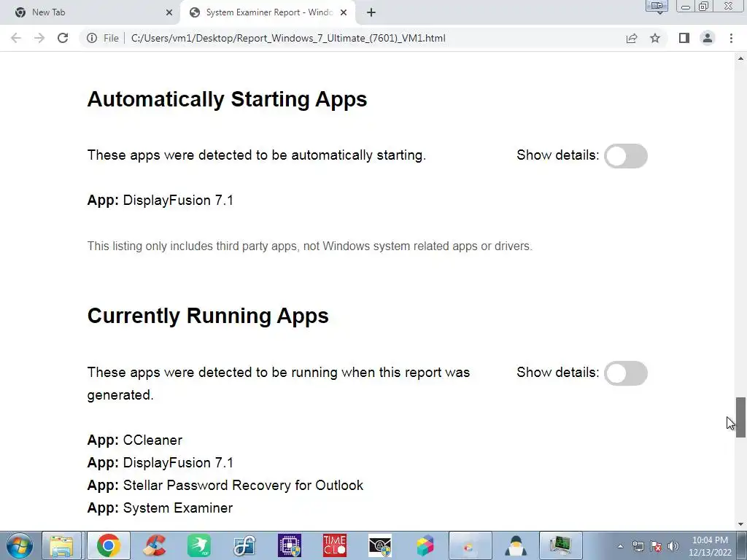The width and height of the screenshot is (747, 560).
Task: Click the address bar file path
Action: tap(288, 38)
